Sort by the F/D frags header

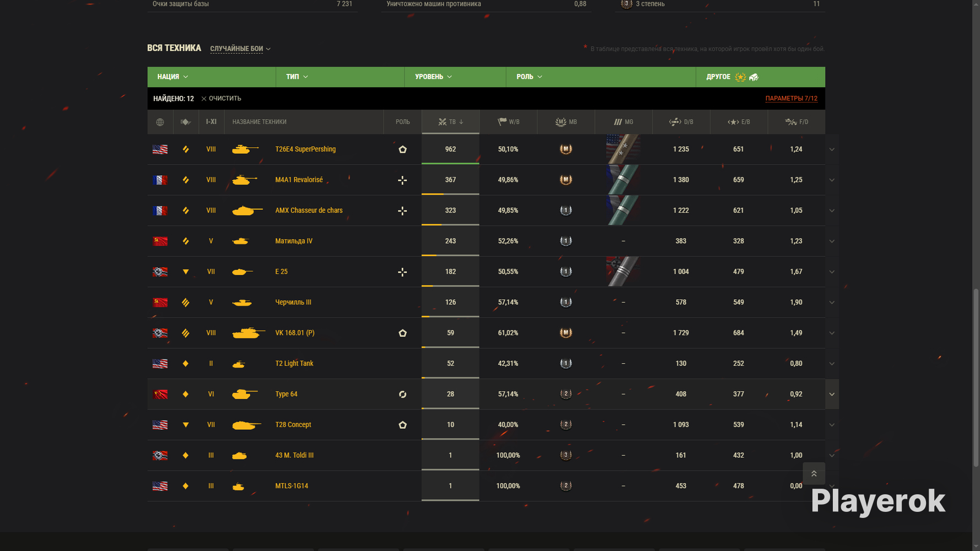point(796,122)
